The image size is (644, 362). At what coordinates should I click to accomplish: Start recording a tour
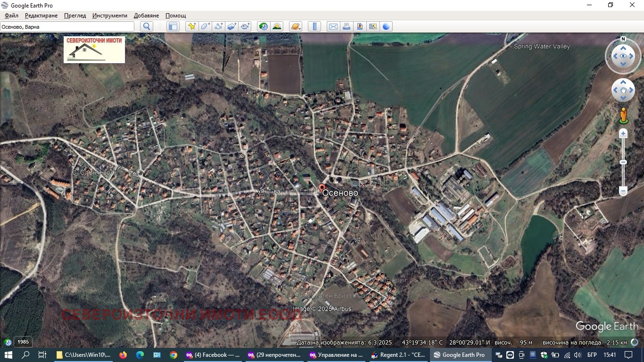(x=245, y=27)
